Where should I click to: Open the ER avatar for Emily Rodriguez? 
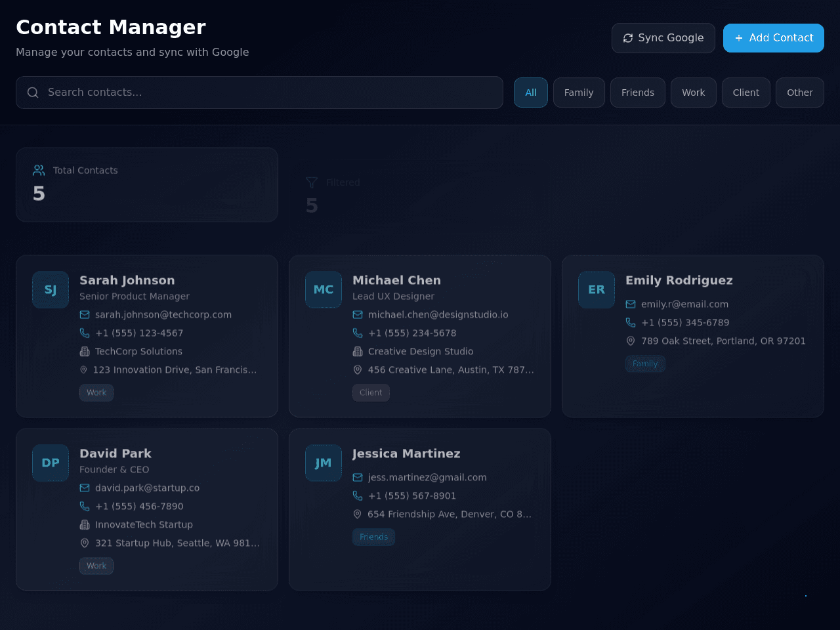[x=597, y=289]
